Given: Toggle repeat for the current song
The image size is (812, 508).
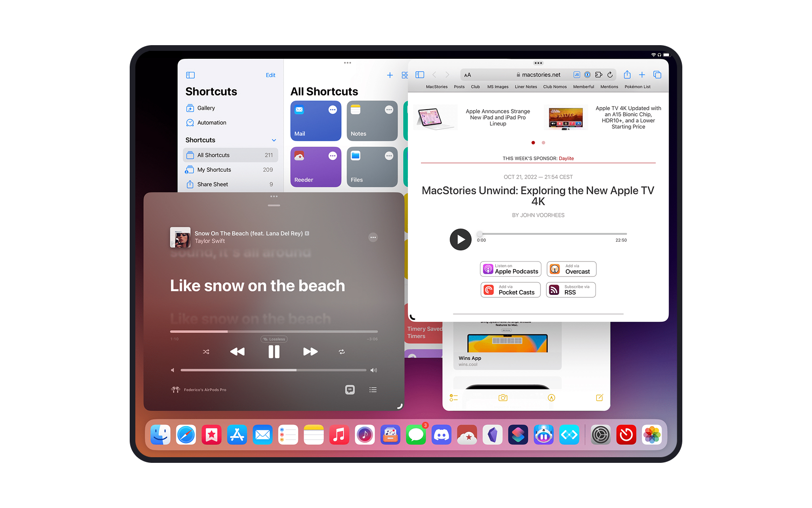Looking at the screenshot, I should click(342, 351).
